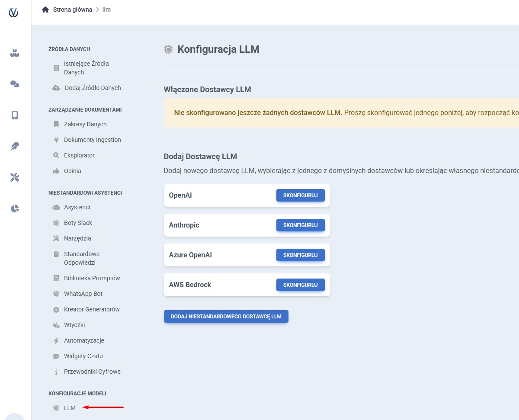Navigate to WhatsApp Bot in sidebar
This screenshot has width=519, height=420.
[83, 294]
